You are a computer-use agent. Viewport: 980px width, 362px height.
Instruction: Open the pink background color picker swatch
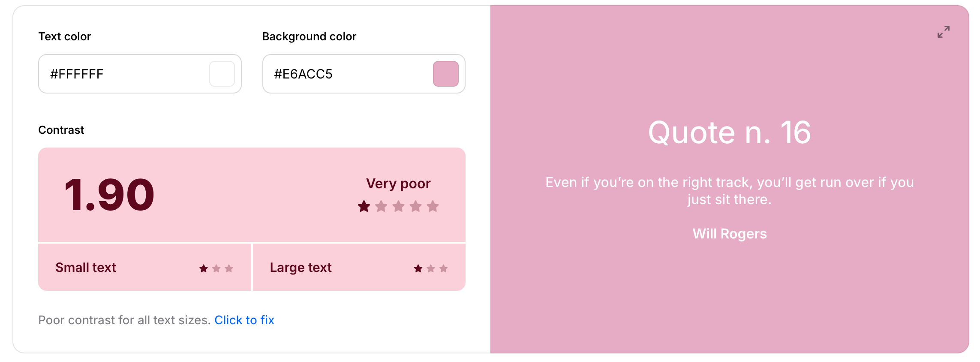(446, 73)
